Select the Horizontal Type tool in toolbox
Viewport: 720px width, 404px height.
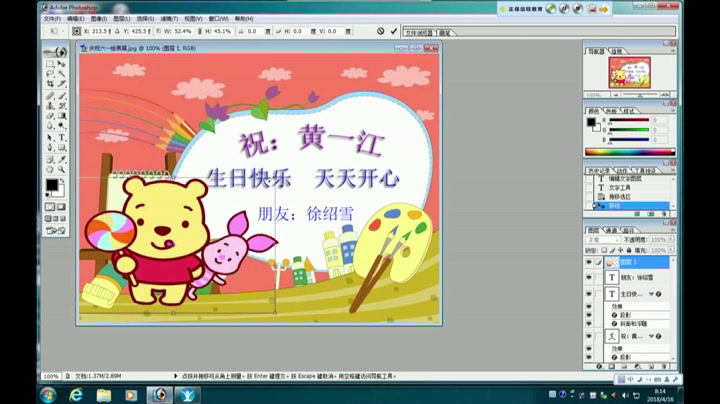pyautogui.click(x=61, y=136)
